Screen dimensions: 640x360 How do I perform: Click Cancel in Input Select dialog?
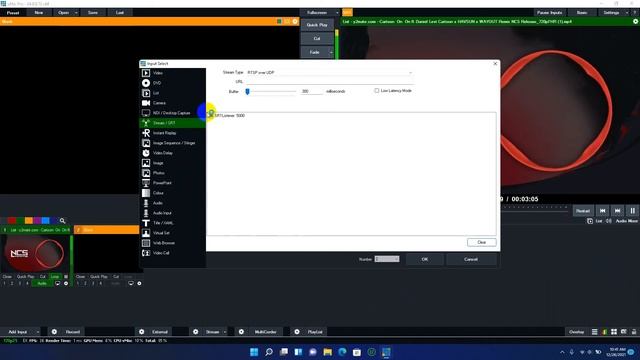pos(471,259)
